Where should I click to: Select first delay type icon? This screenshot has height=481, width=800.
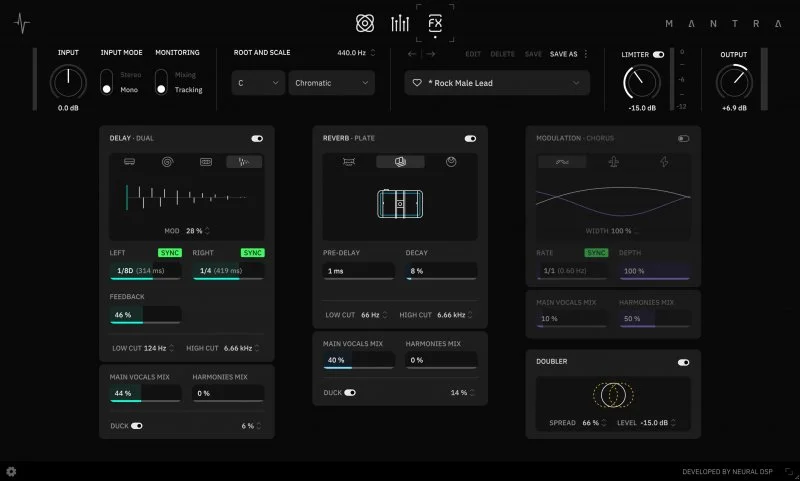click(130, 162)
